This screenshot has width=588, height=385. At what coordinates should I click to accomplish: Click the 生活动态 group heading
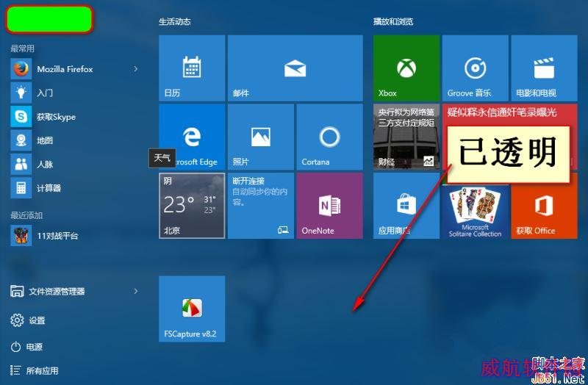coord(174,22)
